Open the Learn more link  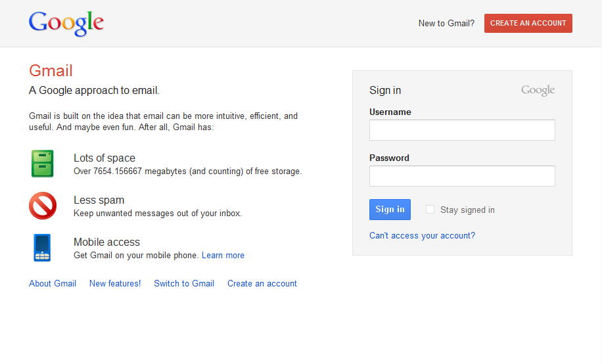pos(223,256)
